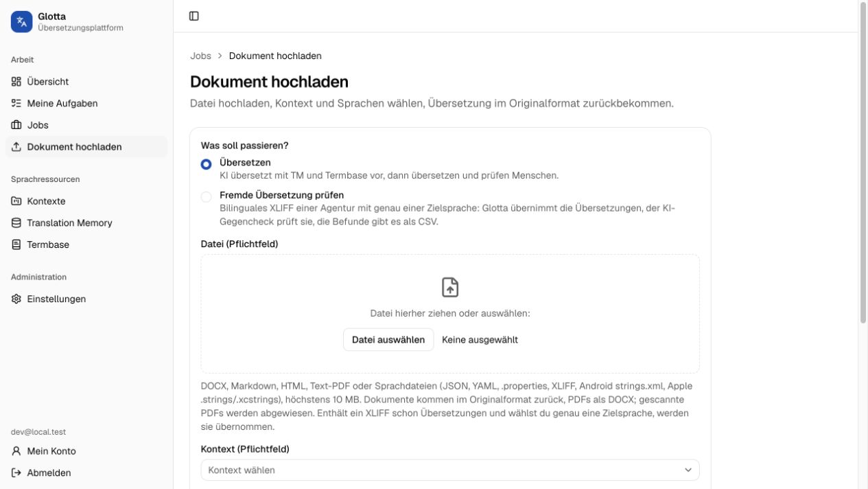Click the Kontext (Pflichtfeld) label
The image size is (868, 489).
[x=245, y=449]
